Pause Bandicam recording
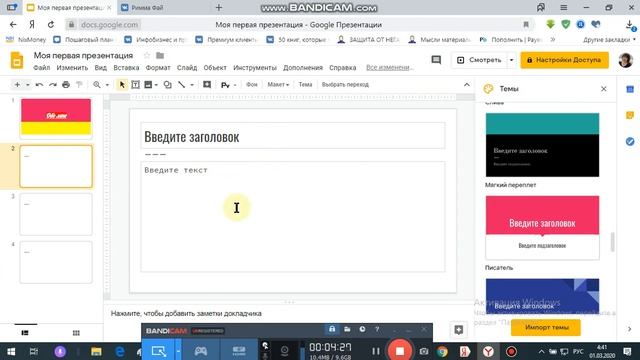Viewport: 640px width, 360px height. click(376, 351)
